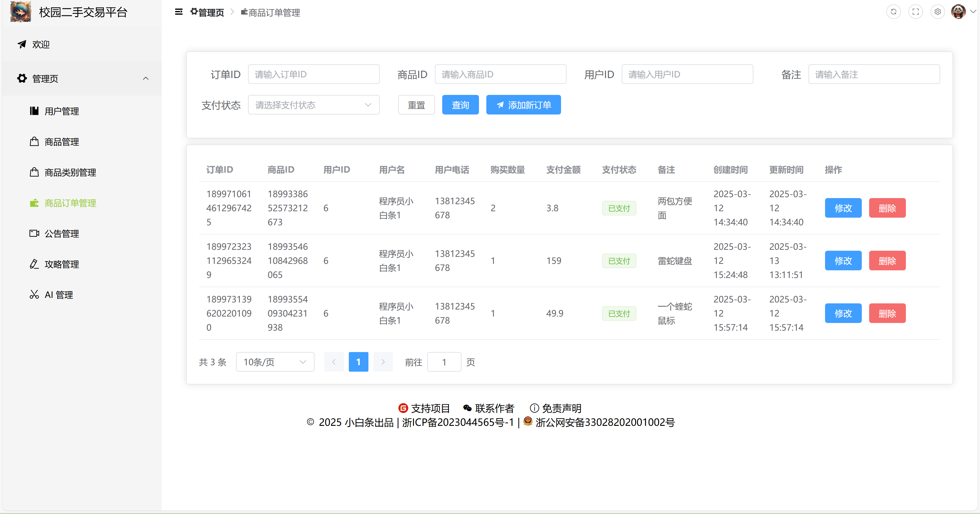Screen dimensions: 980x514
Task: Go to 用户管理 in sidebar
Action: [x=62, y=111]
